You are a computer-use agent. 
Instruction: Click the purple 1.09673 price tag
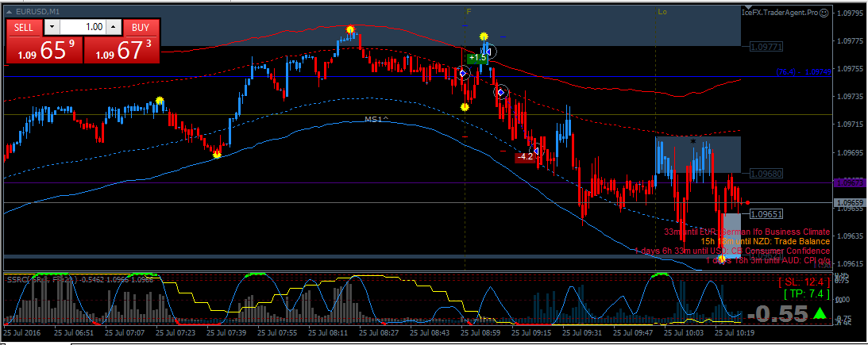point(849,182)
